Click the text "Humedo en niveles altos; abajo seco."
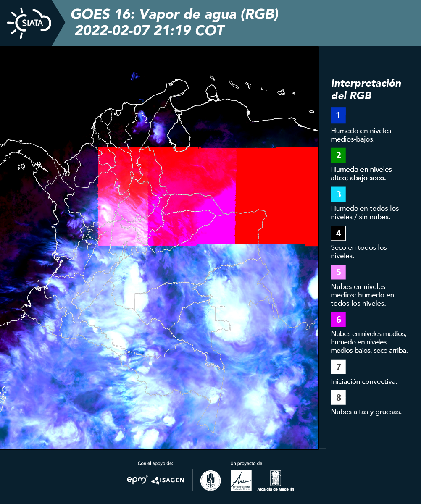 [x=362, y=173]
